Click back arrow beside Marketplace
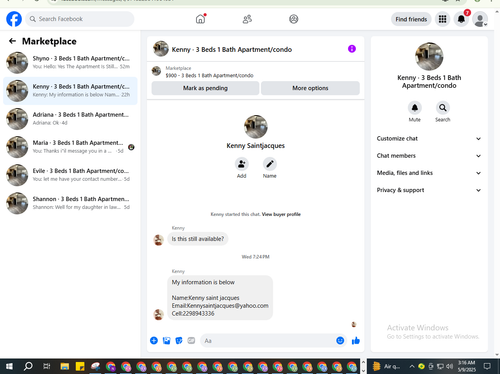500x374 pixels. (x=12, y=41)
